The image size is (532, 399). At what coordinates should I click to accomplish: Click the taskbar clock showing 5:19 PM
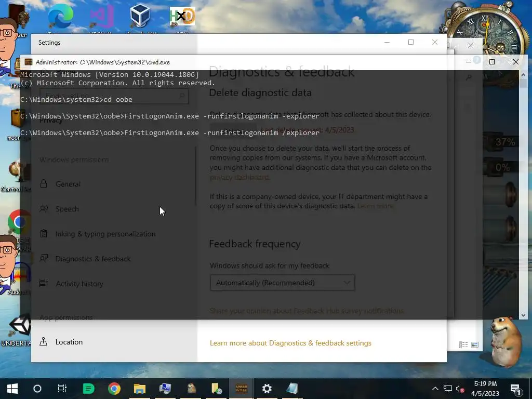click(x=485, y=389)
